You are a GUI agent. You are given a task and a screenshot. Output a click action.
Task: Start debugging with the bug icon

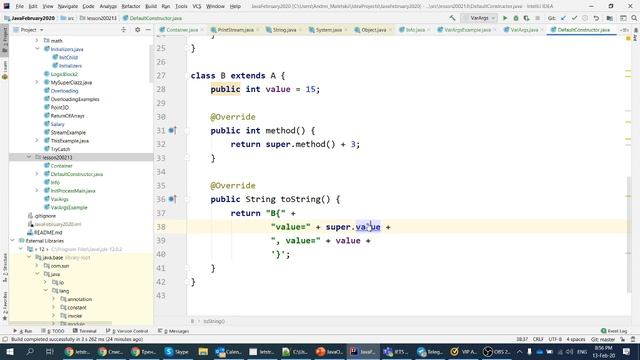(x=516, y=18)
